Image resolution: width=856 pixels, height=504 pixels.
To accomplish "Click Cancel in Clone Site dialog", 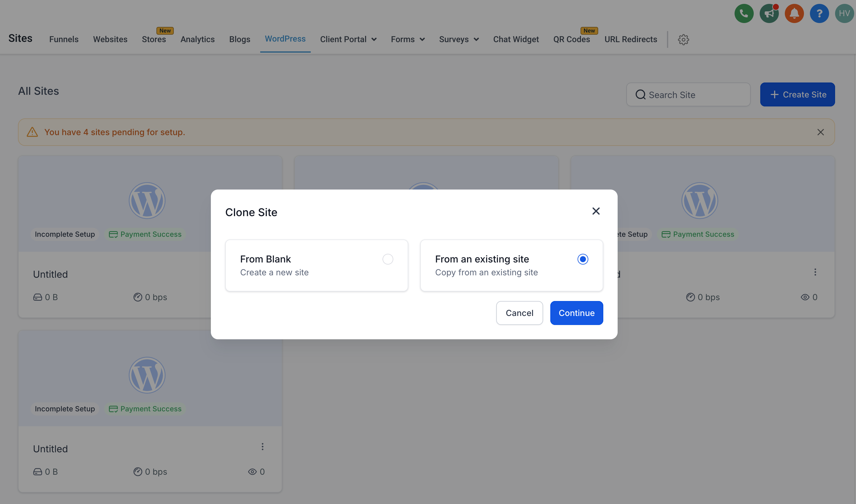I will point(519,313).
